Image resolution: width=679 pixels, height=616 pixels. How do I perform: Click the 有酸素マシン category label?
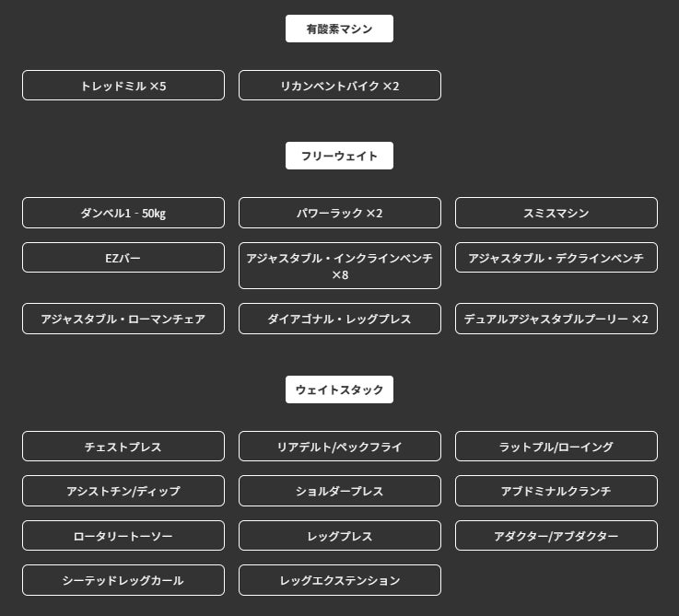coord(339,29)
